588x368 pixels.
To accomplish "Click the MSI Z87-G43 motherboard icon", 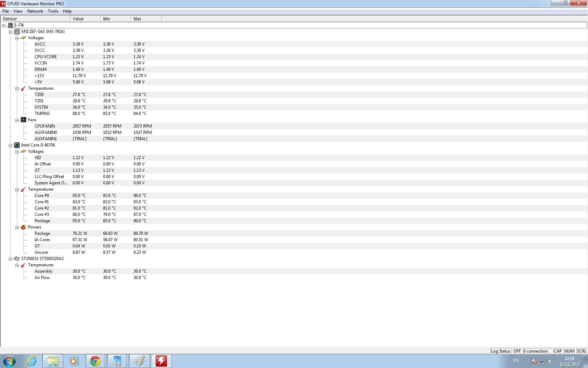I will click(x=17, y=32).
